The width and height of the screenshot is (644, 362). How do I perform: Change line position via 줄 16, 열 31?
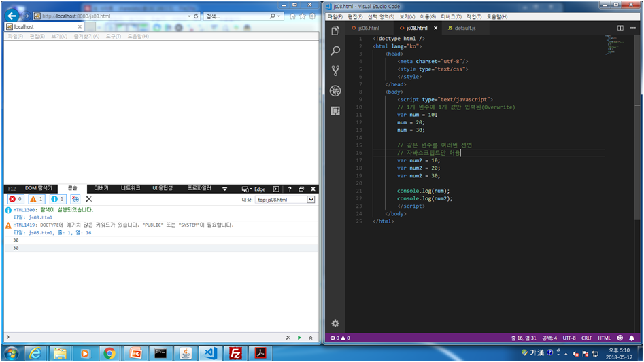point(523,338)
